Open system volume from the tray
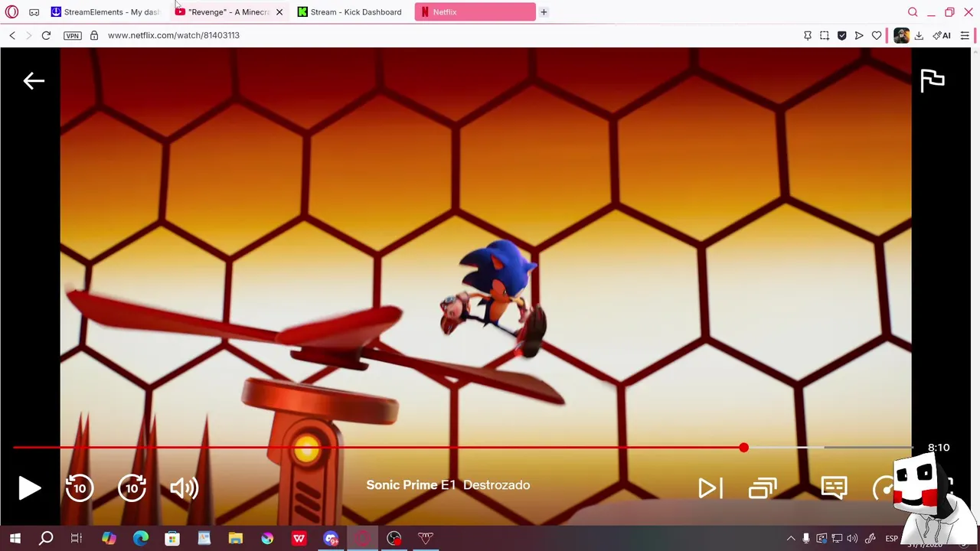Viewport: 980px width, 551px height. 852,539
